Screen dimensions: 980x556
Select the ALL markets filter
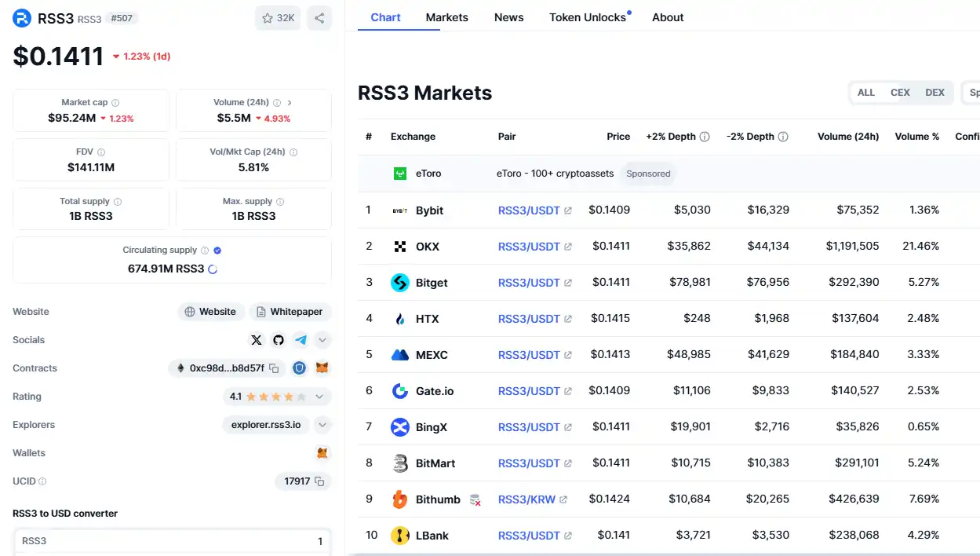tap(866, 93)
